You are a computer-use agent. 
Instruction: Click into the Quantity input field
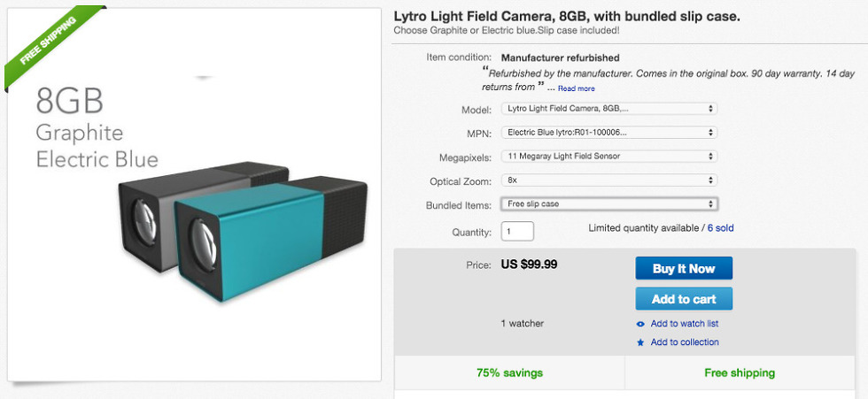517,232
